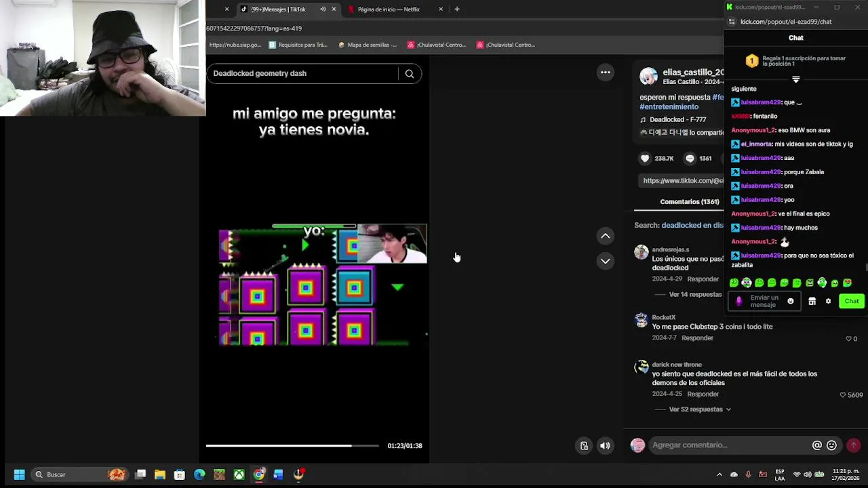Screen dimensions: 868x488
Task: Mute the TikTok video volume
Action: (605, 446)
